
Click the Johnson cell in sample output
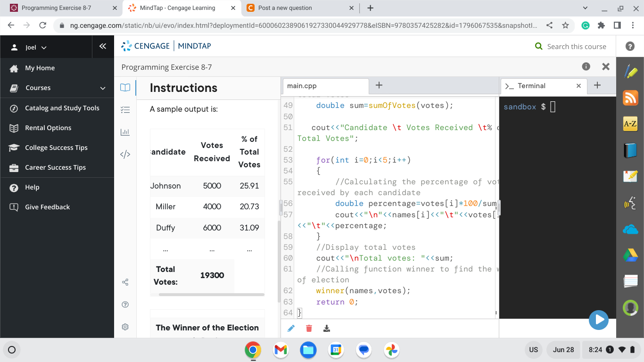click(165, 186)
